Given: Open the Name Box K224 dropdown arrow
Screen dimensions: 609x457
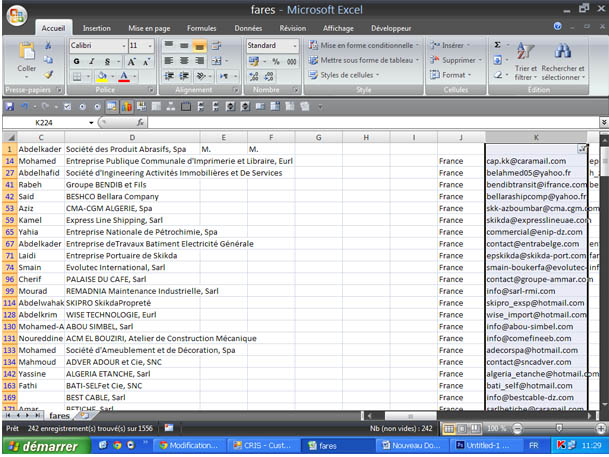Looking at the screenshot, I should 91,123.
